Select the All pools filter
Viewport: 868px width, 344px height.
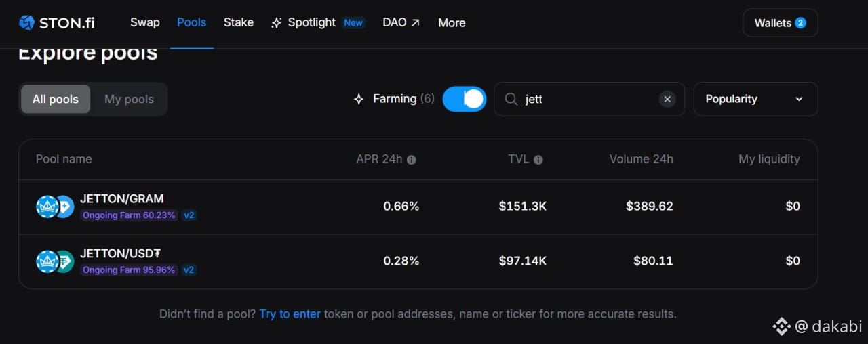pyautogui.click(x=56, y=99)
